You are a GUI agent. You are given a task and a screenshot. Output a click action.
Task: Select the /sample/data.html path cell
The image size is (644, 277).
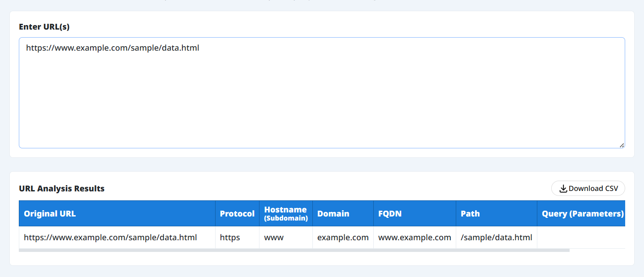tap(496, 238)
